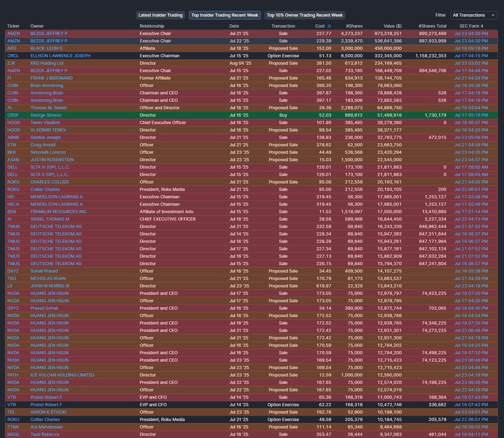Screen dimensions: 504x438
Task: Sort by the #Shares Total column header
Action: click(x=432, y=26)
